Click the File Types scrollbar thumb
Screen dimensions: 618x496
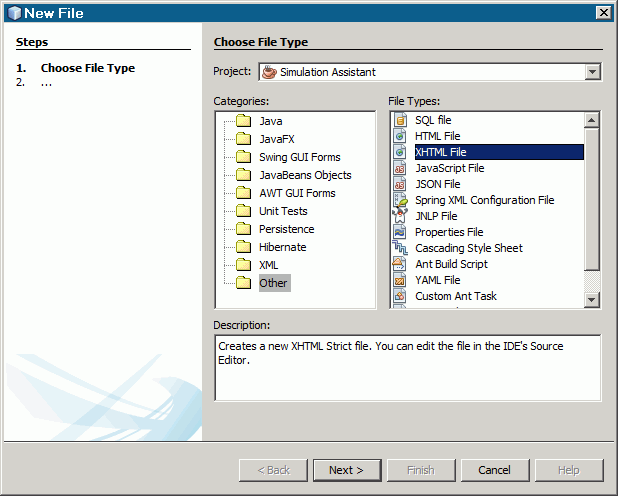point(591,199)
